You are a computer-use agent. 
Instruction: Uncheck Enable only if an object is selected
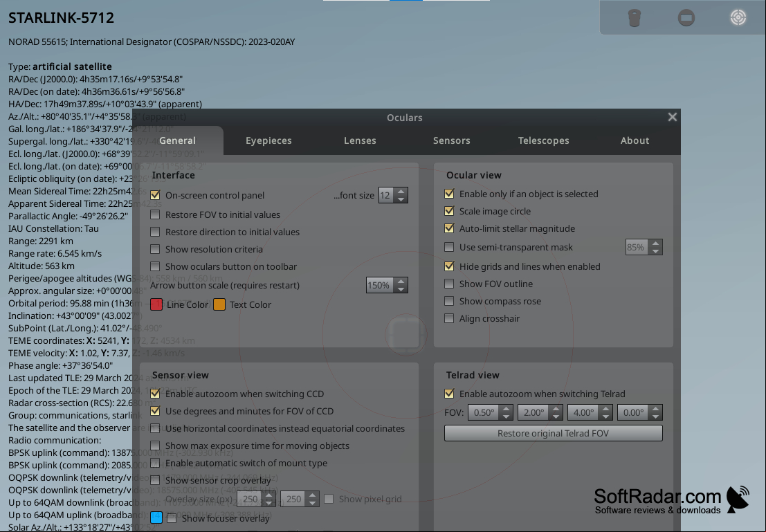pos(449,194)
